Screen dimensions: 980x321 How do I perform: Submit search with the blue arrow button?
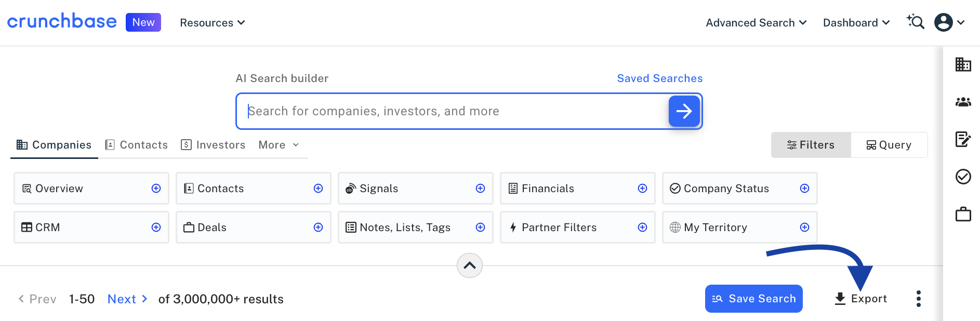tap(684, 111)
